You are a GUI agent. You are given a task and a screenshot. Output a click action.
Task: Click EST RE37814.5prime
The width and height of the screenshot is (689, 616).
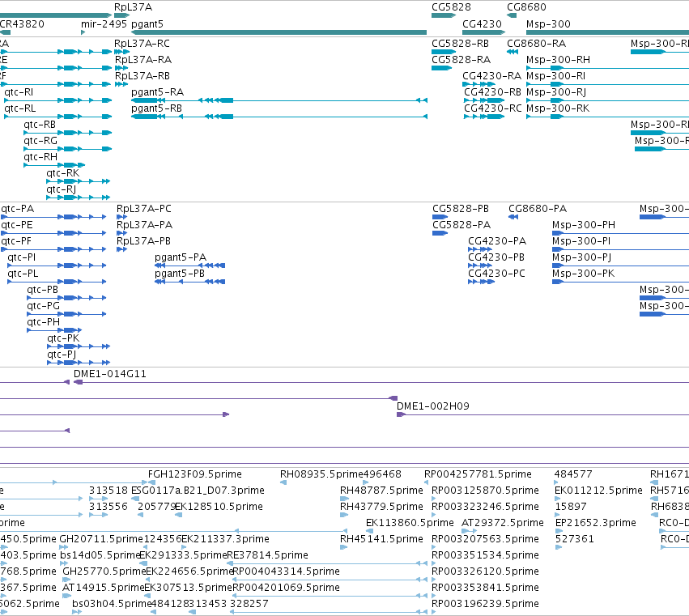[x=268, y=555]
